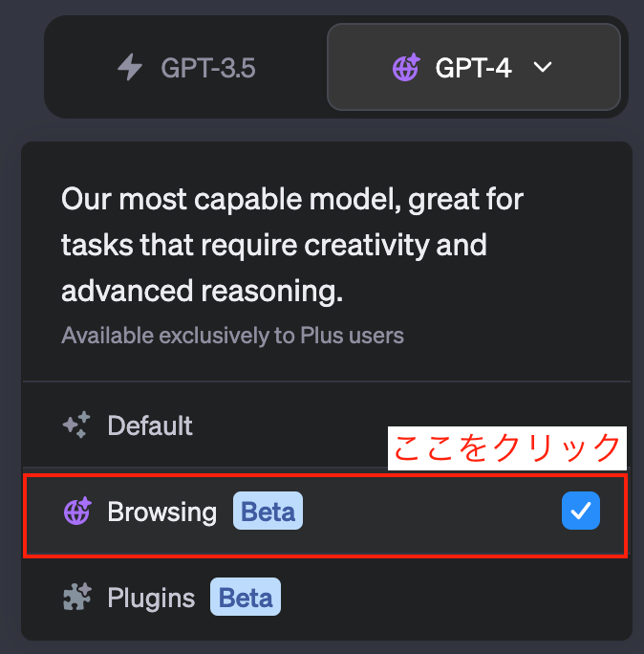Click the Beta badge next to Browsing
The image size is (644, 654).
[x=268, y=511]
